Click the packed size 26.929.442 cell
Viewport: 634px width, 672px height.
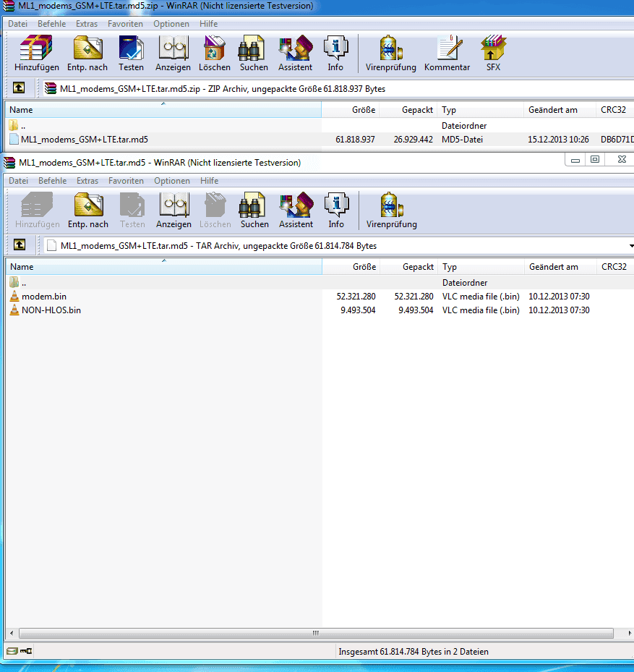pos(413,140)
